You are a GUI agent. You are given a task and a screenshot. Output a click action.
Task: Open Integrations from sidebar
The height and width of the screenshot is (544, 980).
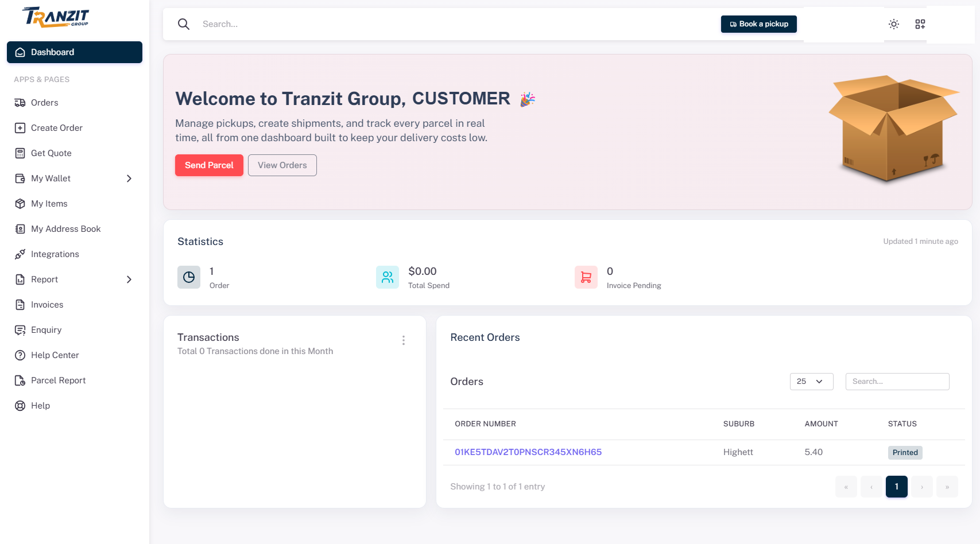(75, 254)
